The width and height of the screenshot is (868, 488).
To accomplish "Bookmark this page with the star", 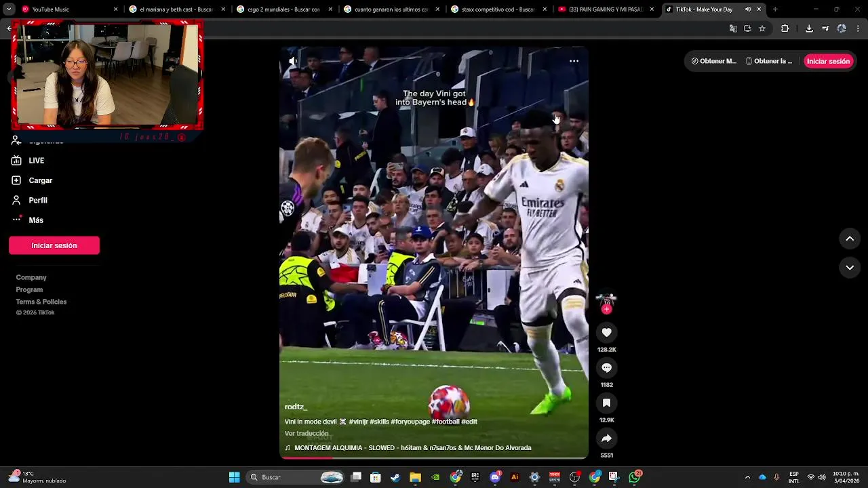I will (x=762, y=28).
